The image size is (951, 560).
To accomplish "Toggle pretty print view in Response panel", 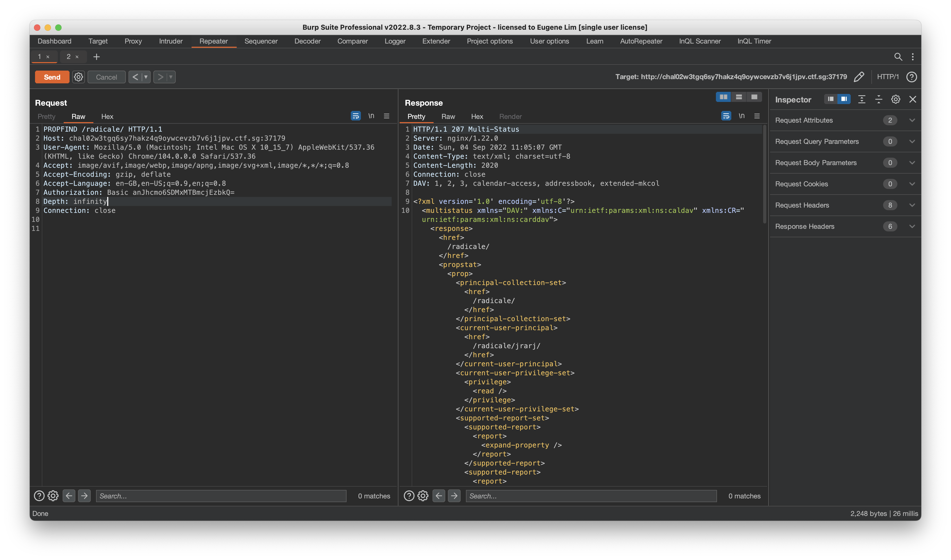I will pos(415,116).
